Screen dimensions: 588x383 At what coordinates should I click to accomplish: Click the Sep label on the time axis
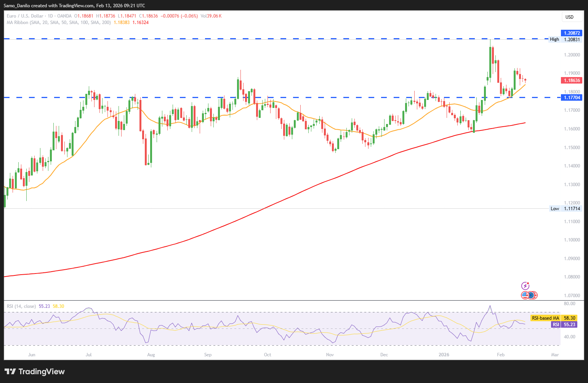[x=208, y=355]
